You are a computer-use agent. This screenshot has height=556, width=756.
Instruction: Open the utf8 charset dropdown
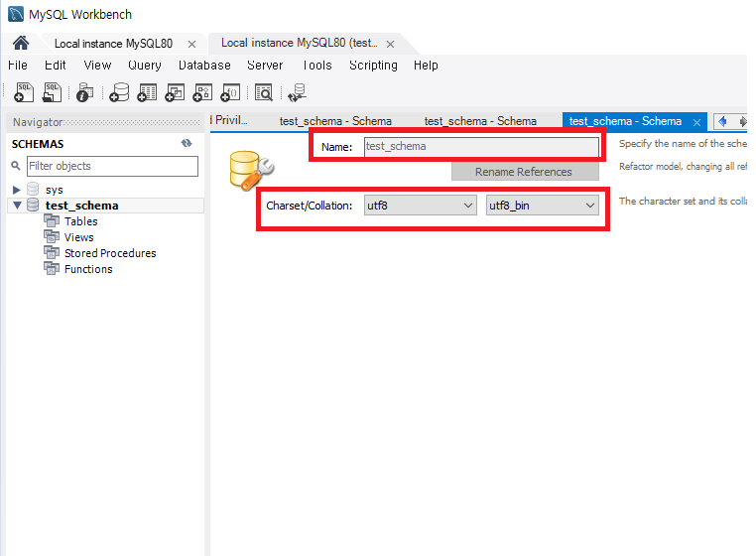[x=420, y=206]
